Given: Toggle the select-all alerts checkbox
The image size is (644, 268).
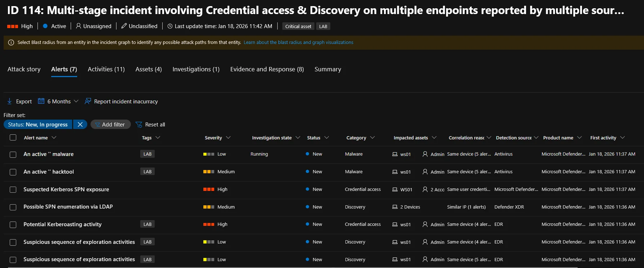Looking at the screenshot, I should 13,138.
